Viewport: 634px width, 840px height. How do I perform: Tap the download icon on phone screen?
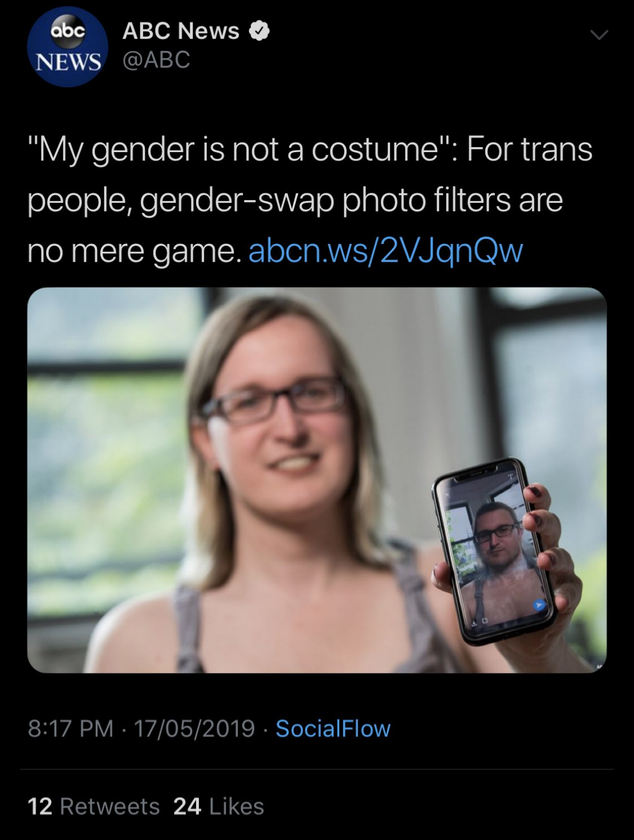coord(473,623)
